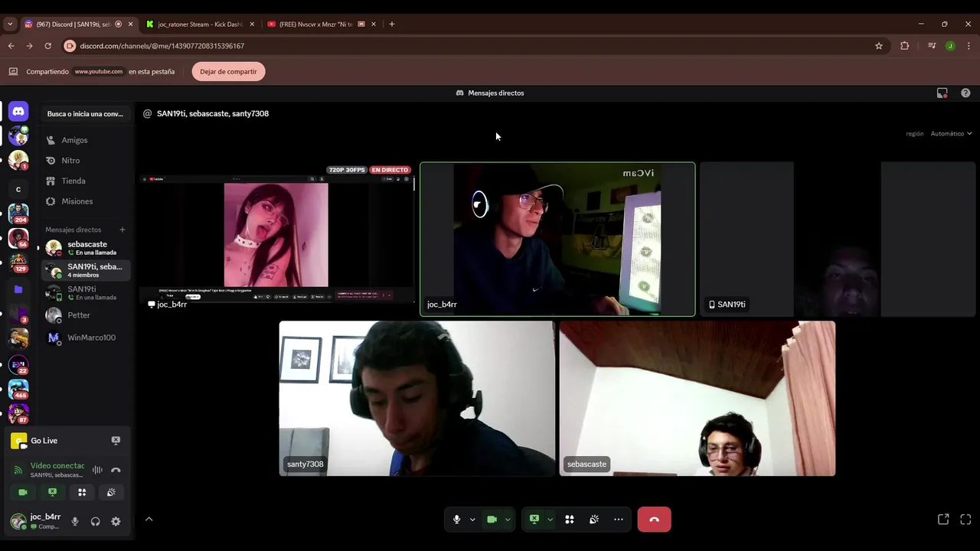Open region Automático dropdown

pos(951,134)
